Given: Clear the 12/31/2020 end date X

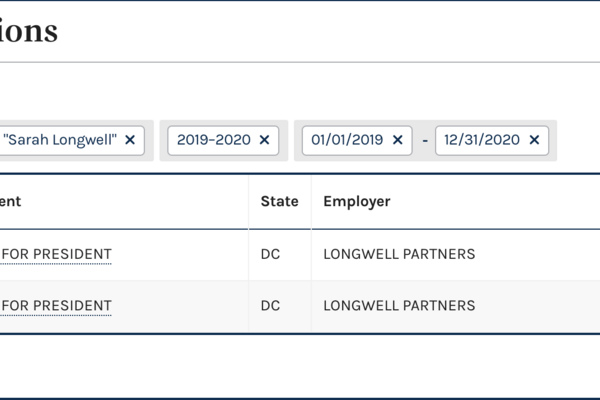Looking at the screenshot, I should (534, 140).
